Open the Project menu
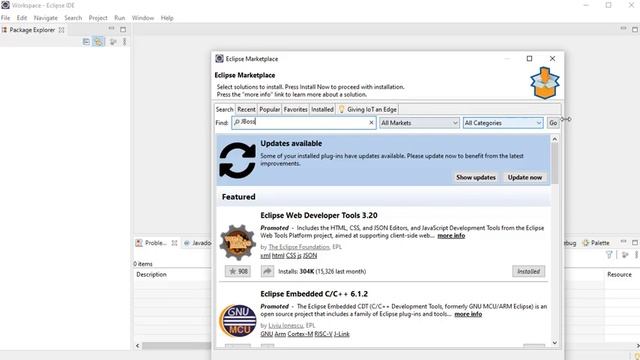 (x=98, y=18)
